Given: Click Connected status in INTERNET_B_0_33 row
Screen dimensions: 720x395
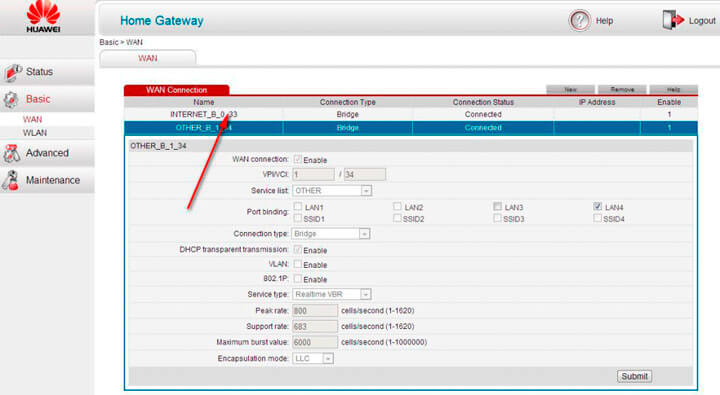Looking at the screenshot, I should pyautogui.click(x=483, y=114).
